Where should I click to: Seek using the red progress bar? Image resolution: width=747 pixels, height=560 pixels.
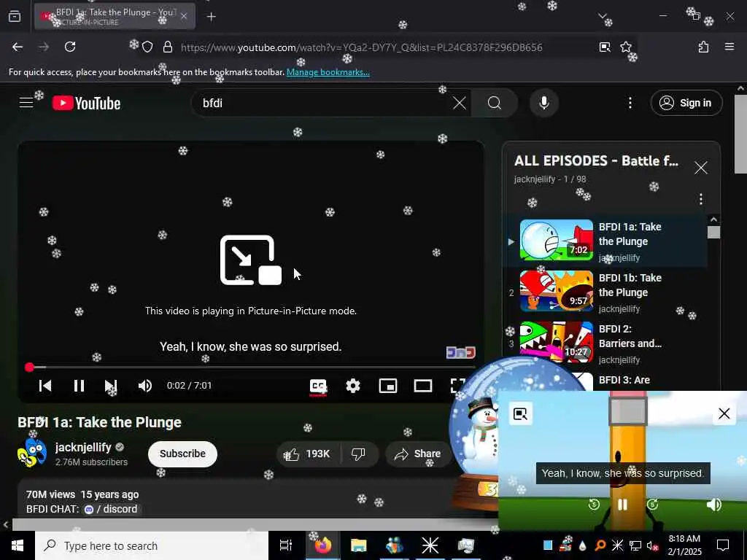(x=251, y=367)
